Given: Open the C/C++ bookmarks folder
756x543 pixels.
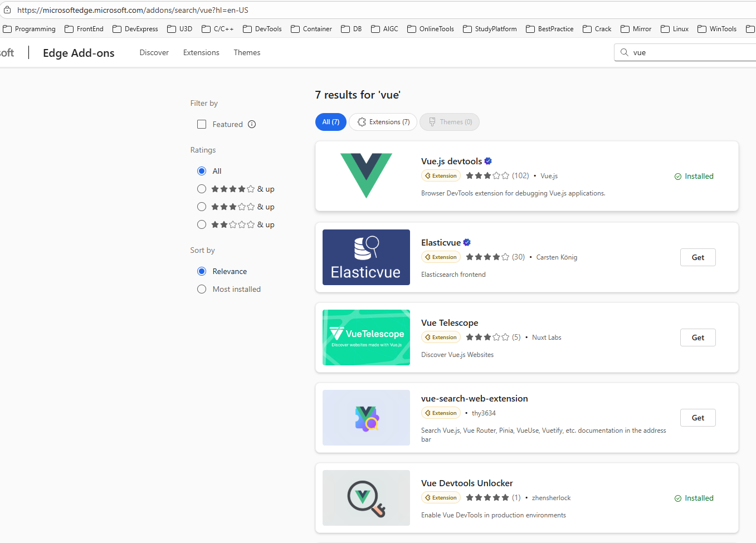Looking at the screenshot, I should coord(218,29).
